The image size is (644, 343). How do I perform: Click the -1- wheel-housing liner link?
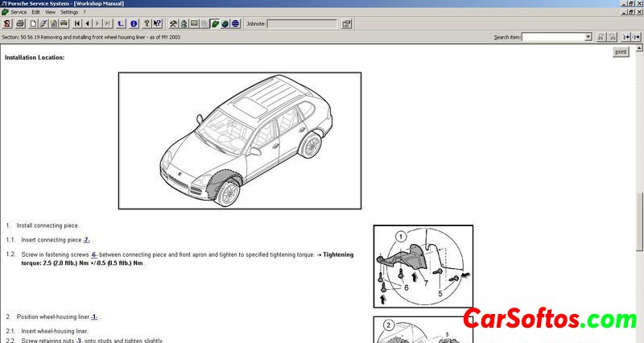(x=94, y=317)
